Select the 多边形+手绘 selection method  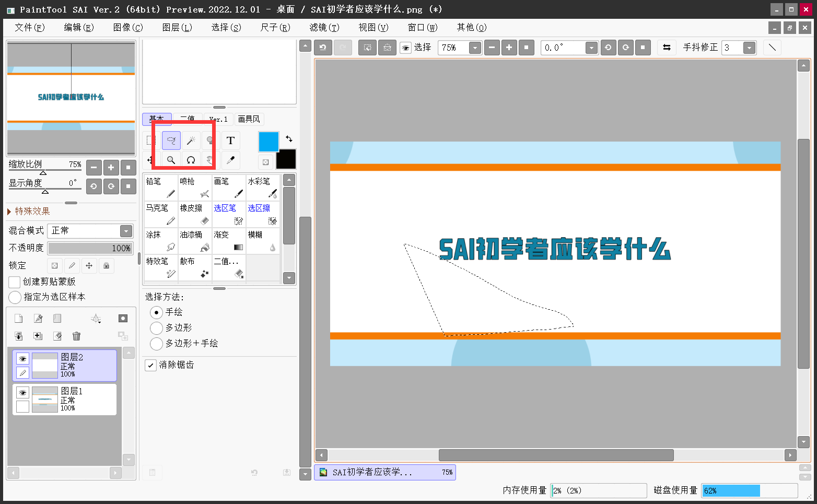coord(156,344)
